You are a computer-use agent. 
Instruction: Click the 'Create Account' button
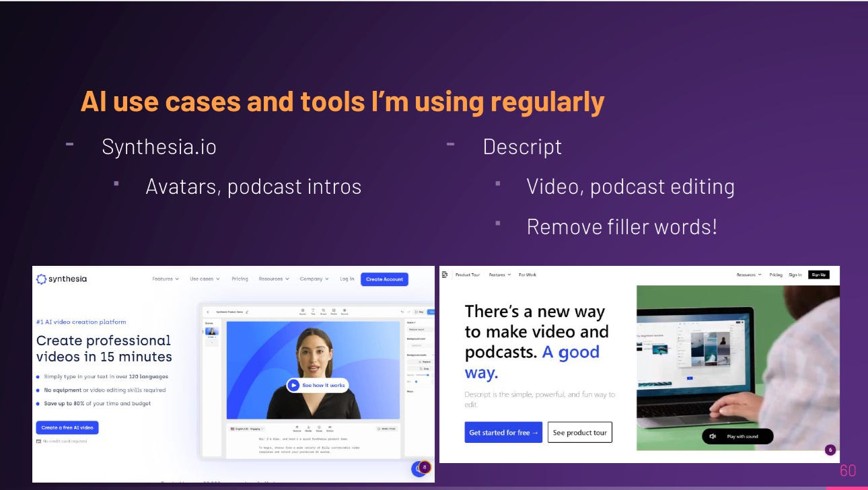384,279
